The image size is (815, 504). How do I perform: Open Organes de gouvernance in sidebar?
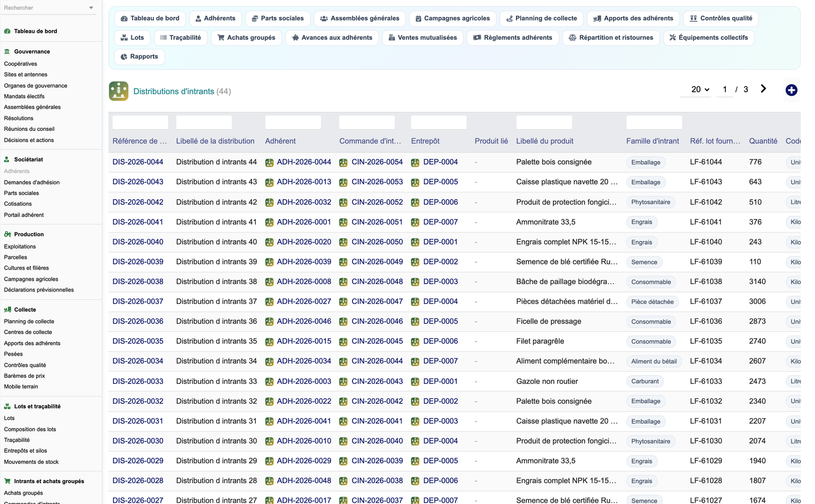pos(36,86)
